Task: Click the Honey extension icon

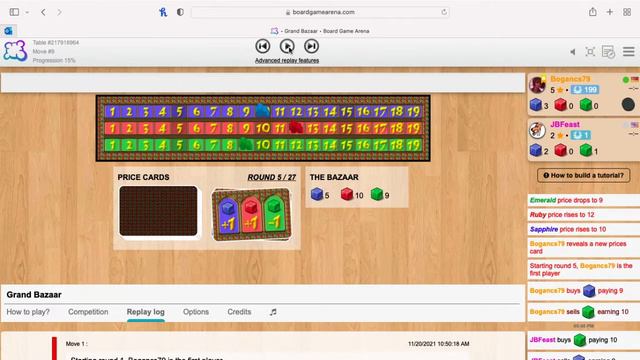Action: 163,12
